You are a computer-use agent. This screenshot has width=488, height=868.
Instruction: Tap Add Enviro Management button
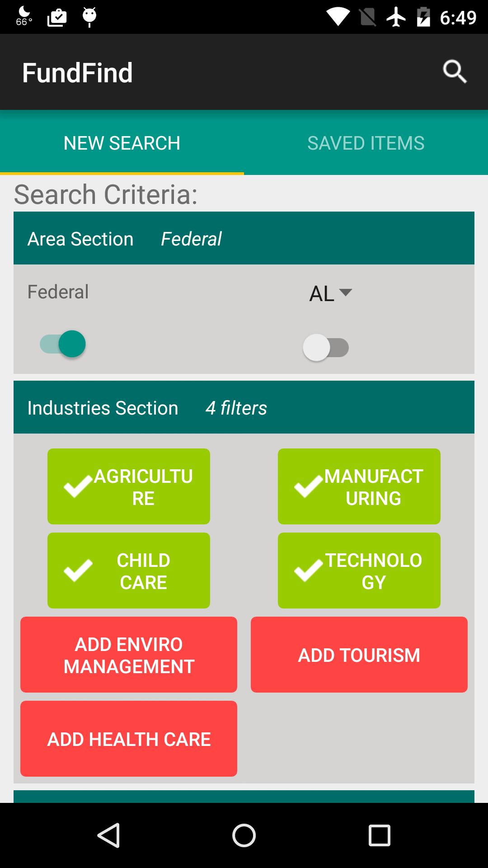(x=129, y=655)
